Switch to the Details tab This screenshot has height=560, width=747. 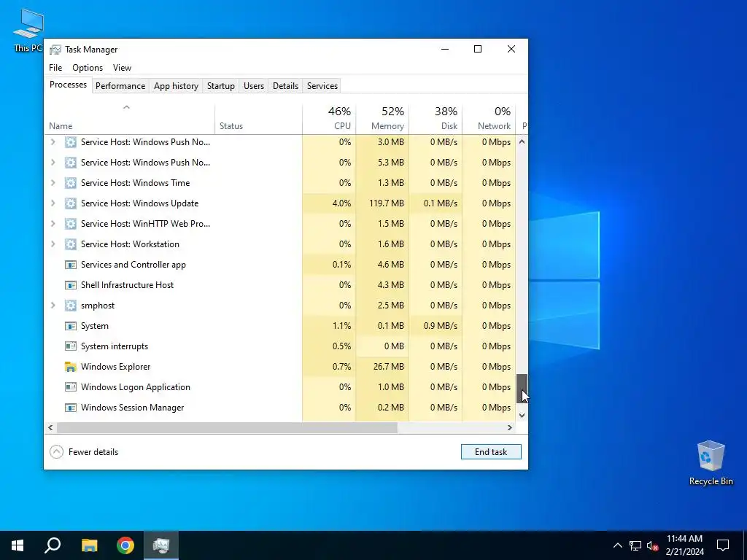pos(285,86)
